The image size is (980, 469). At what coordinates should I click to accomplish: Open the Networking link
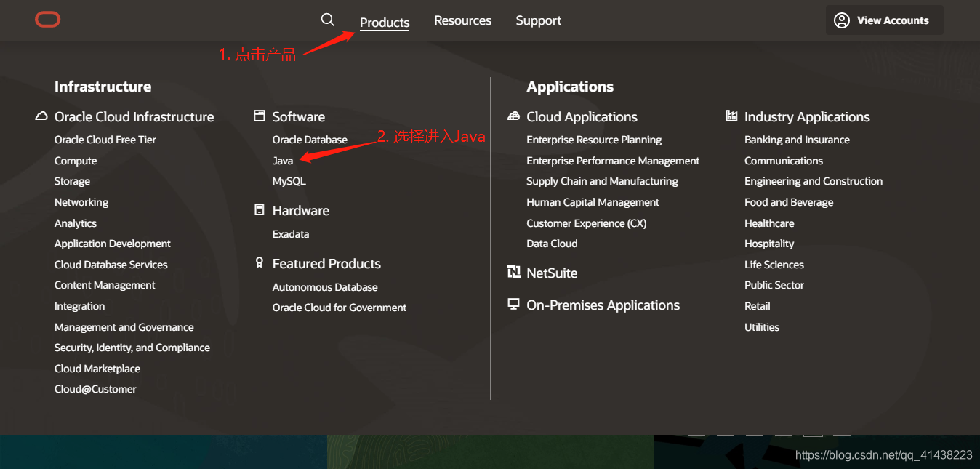point(81,202)
